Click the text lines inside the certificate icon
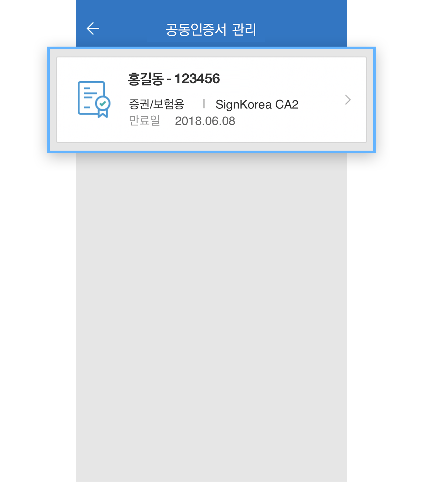The width and height of the screenshot is (423, 504). [x=89, y=98]
